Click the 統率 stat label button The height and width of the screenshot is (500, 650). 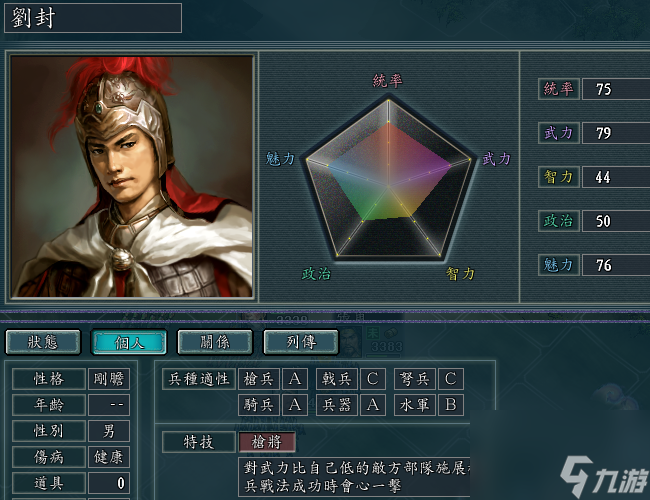point(558,89)
